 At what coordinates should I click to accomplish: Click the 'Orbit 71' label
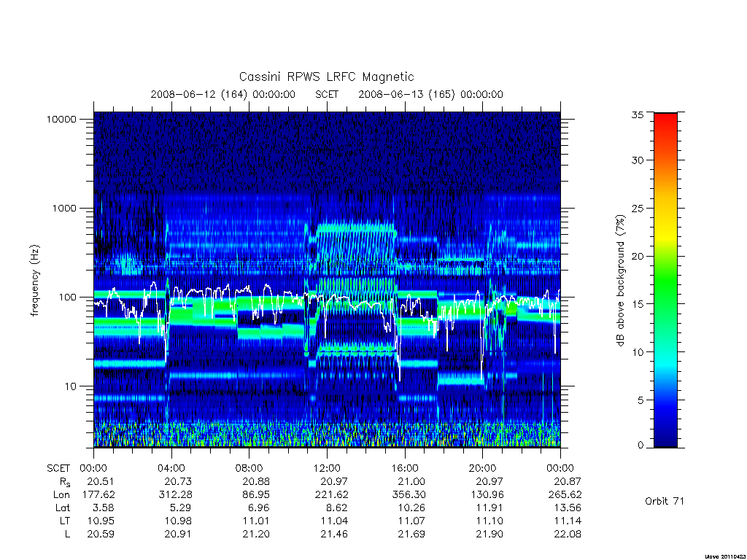[665, 501]
